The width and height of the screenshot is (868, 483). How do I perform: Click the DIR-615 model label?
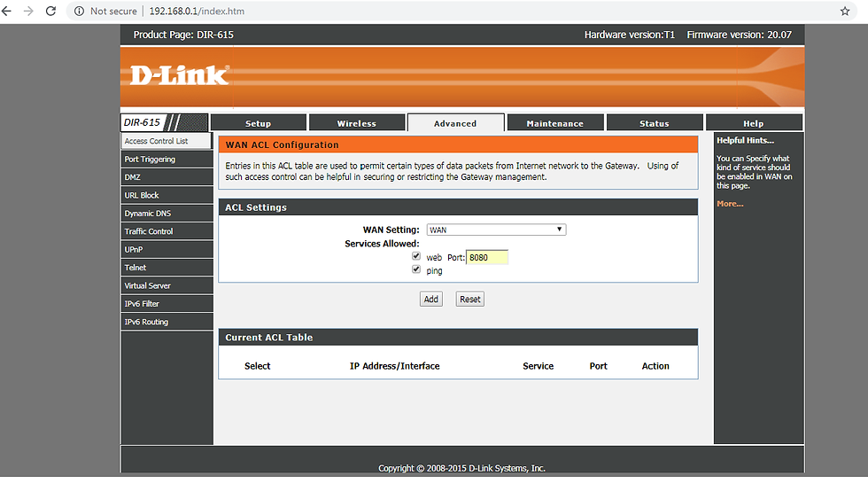click(x=142, y=122)
